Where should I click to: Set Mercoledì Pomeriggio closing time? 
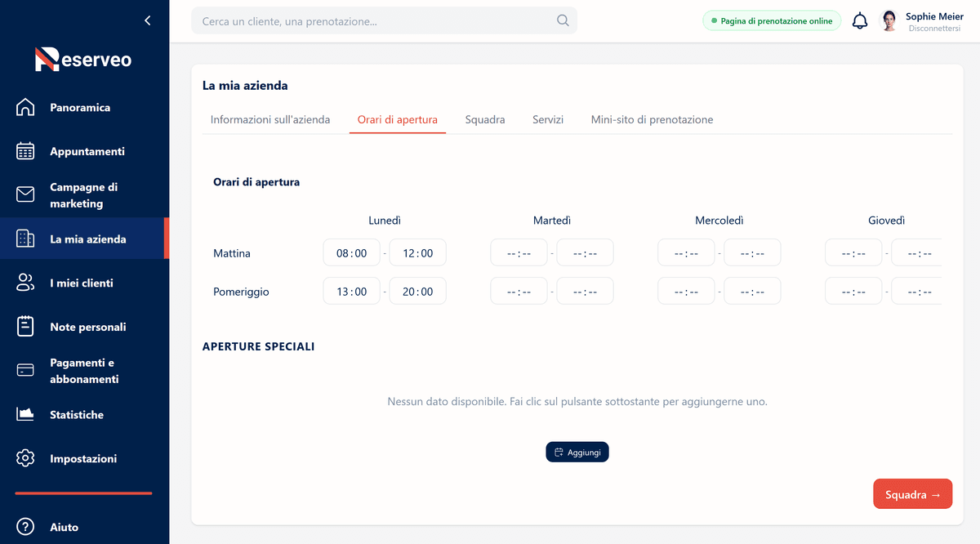click(x=753, y=292)
